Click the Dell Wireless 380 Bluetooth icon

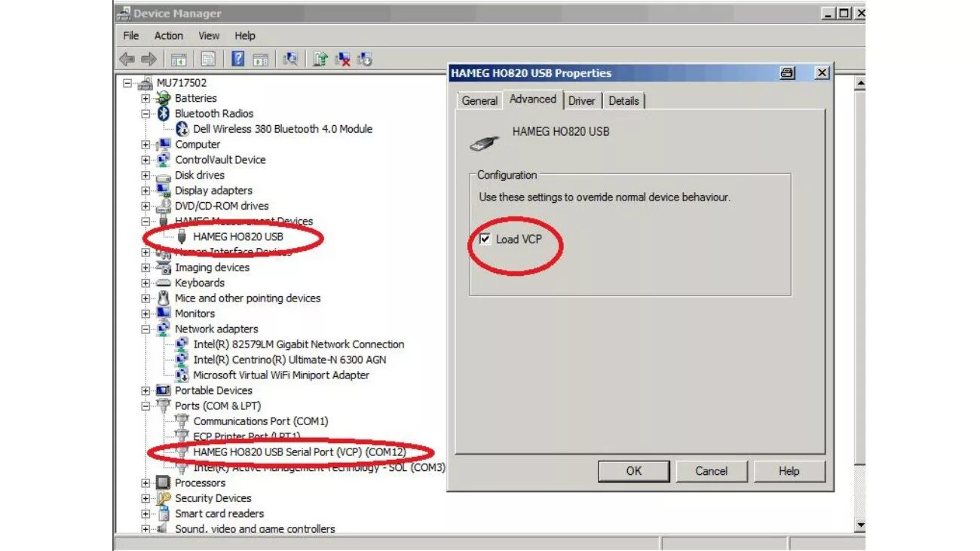point(181,129)
